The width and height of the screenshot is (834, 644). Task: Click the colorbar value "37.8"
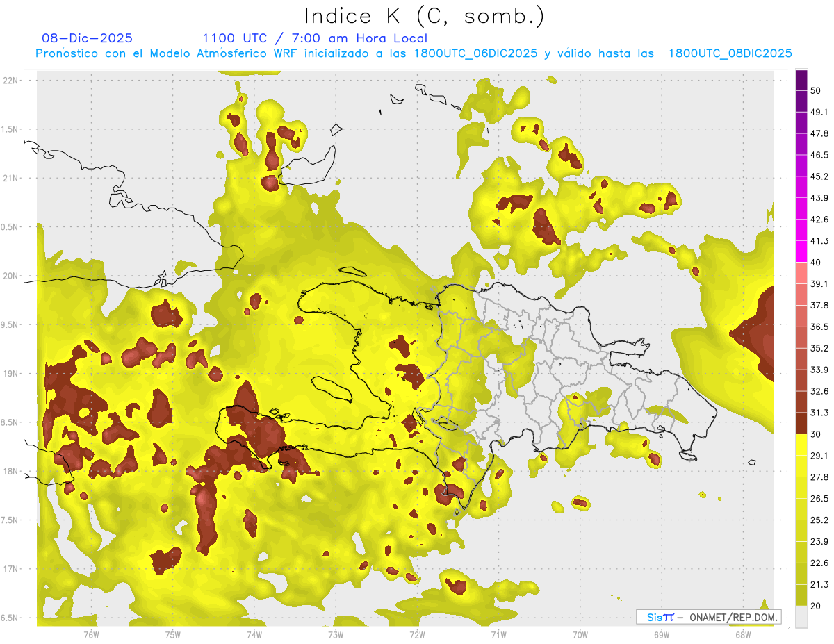819,305
